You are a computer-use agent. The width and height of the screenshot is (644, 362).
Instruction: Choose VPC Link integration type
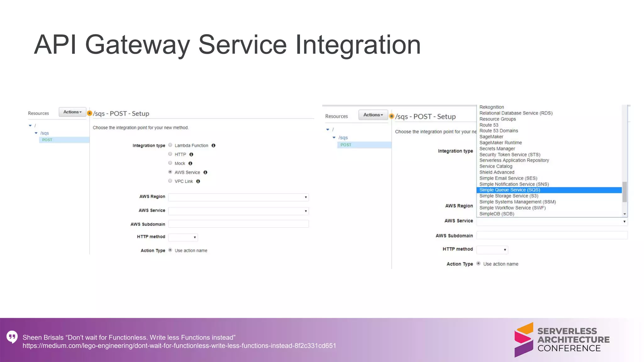click(x=170, y=181)
